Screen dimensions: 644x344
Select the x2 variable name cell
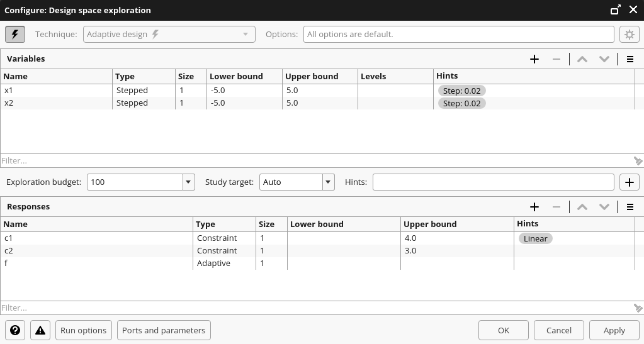57,103
